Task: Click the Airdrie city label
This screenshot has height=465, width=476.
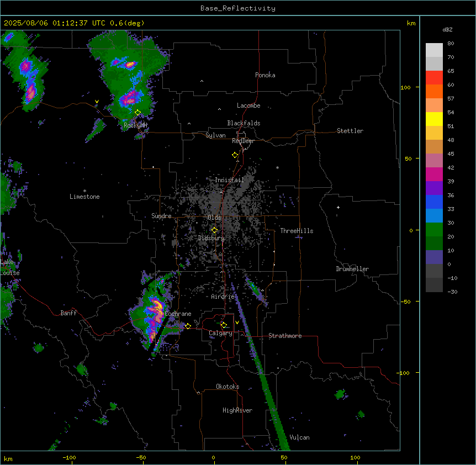Action: pos(223,297)
